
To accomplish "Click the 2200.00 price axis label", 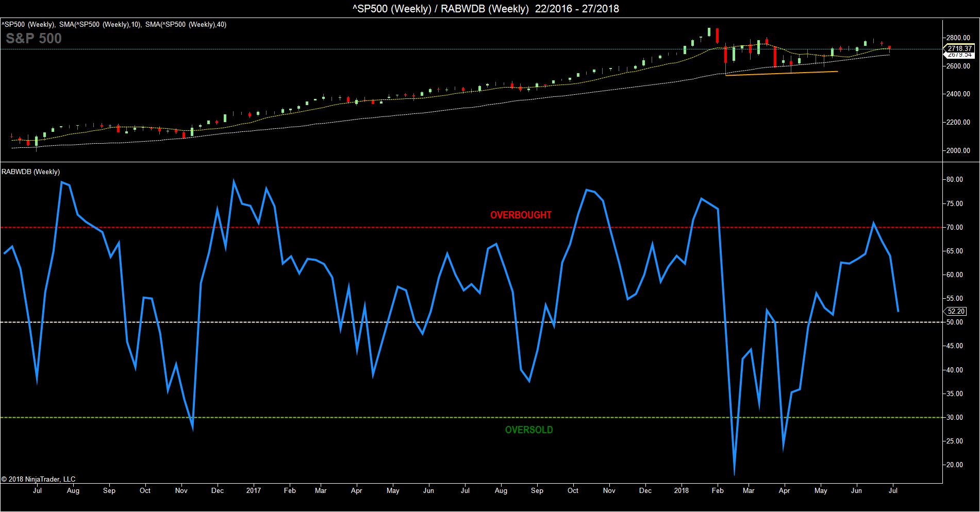I will coord(958,123).
